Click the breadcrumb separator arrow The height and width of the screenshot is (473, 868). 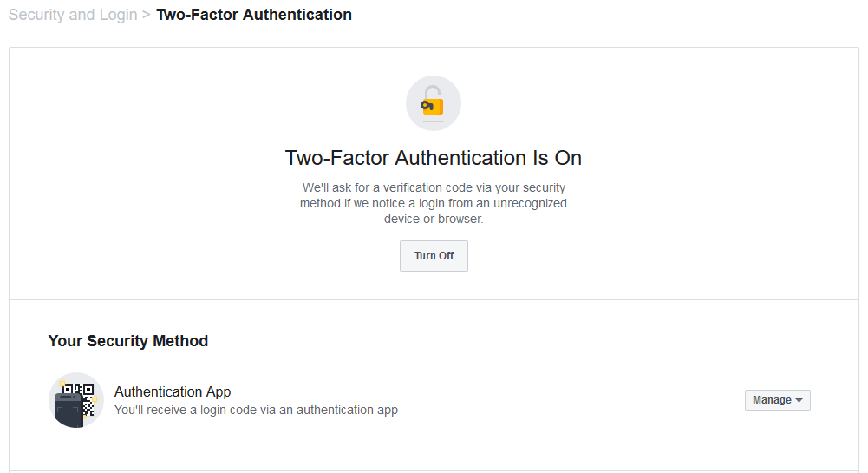point(147,15)
